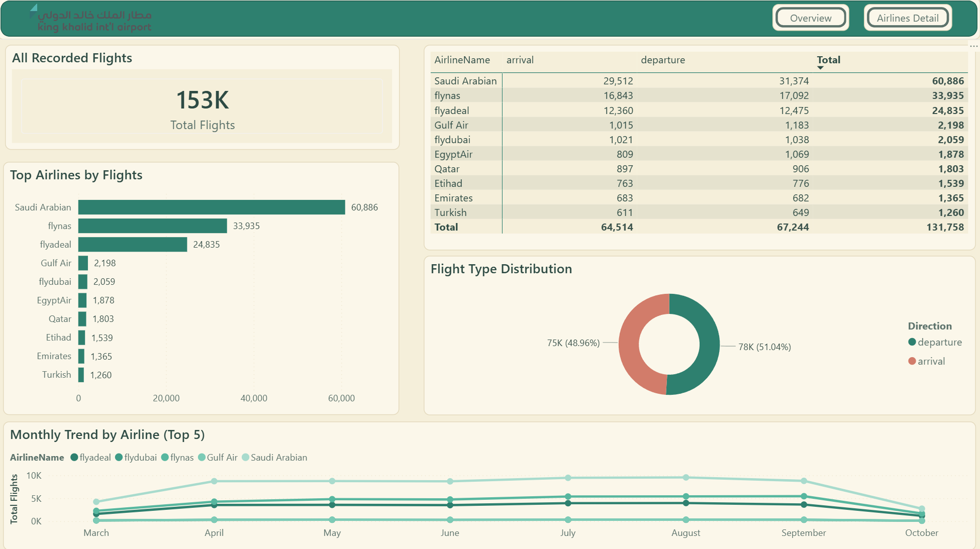
Task: Select the Qatar table row name
Action: point(446,169)
